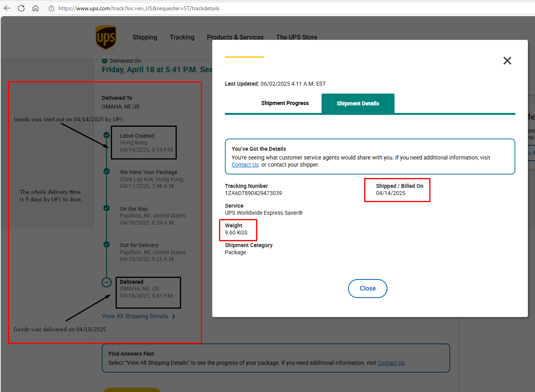
Task: Click the Package shipment category value
Action: click(236, 252)
